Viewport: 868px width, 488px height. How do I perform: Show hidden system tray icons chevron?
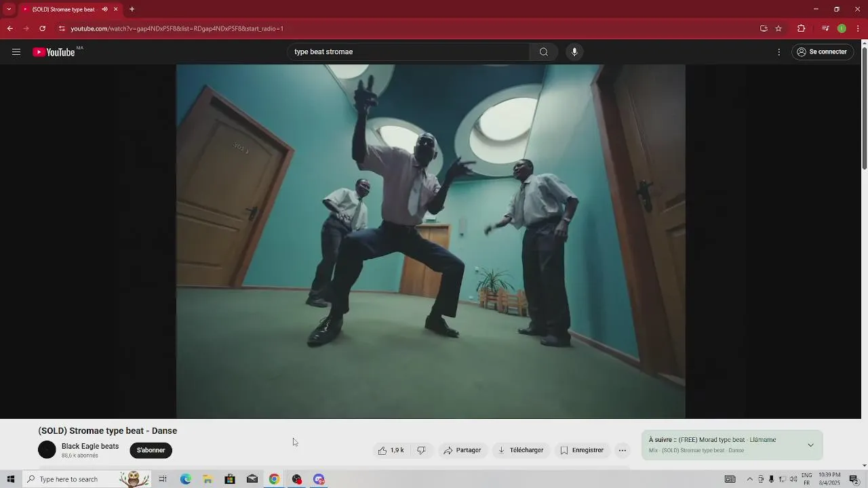749,479
